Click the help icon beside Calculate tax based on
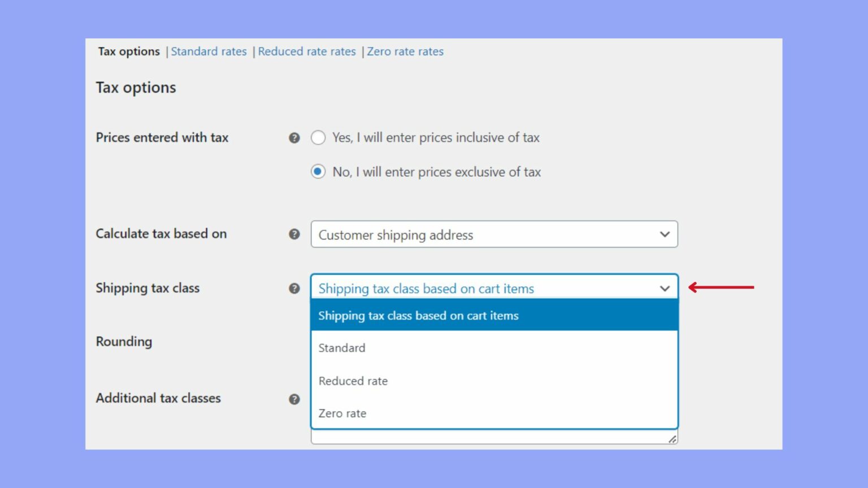Image resolution: width=868 pixels, height=488 pixels. coord(294,233)
